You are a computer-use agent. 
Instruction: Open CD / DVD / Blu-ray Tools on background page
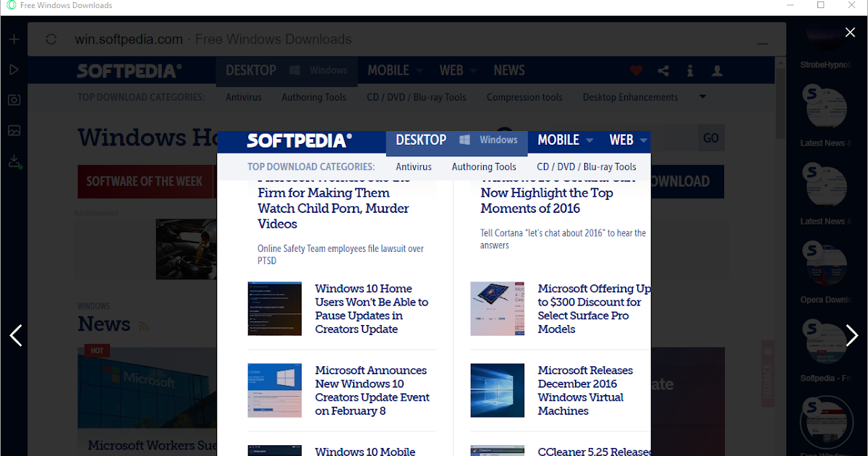(417, 97)
